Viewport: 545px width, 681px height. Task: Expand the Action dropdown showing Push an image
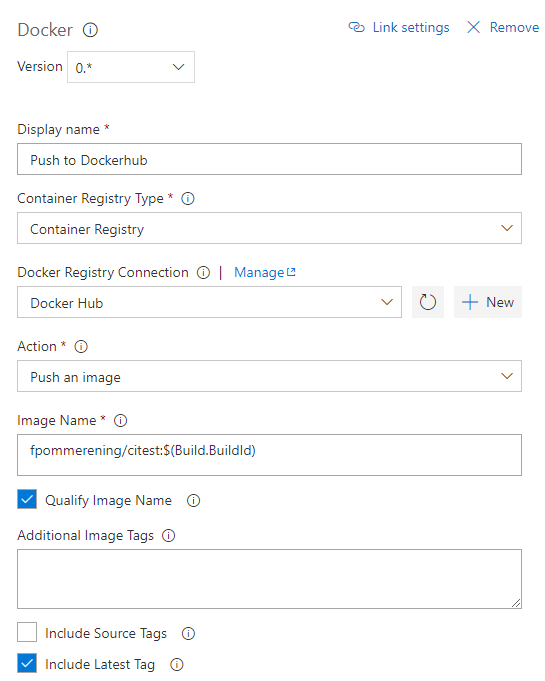coord(269,376)
